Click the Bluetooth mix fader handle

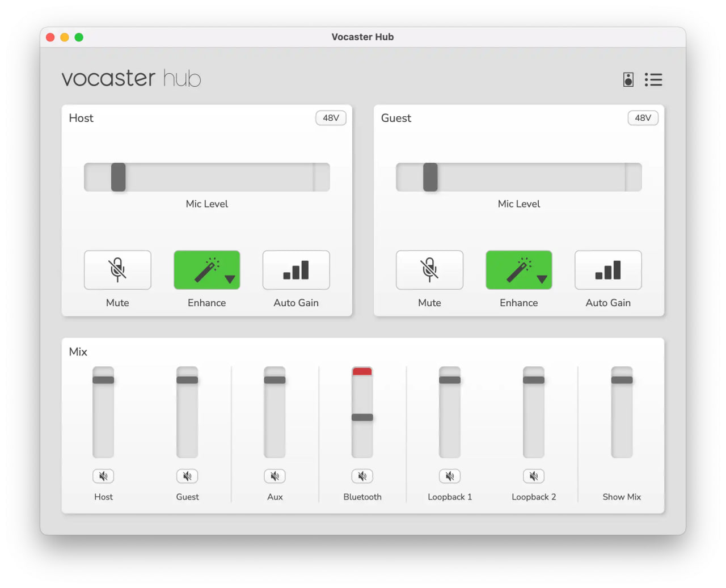point(362,417)
